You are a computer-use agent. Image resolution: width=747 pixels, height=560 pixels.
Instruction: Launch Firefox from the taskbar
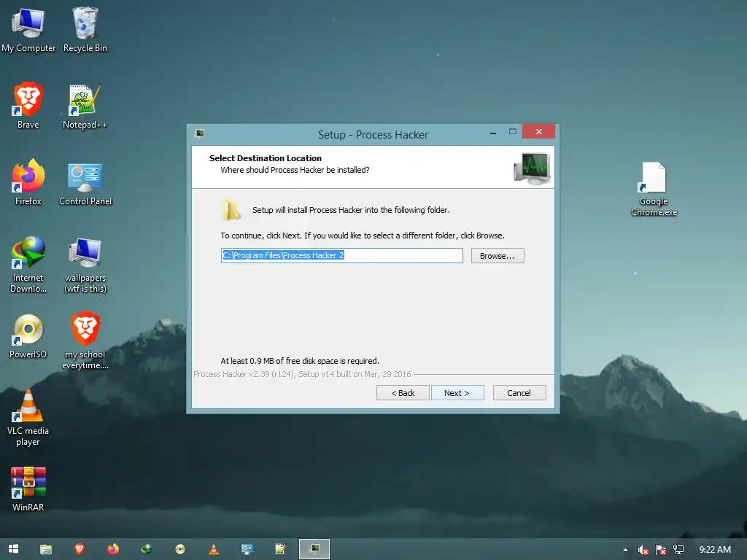point(113,549)
